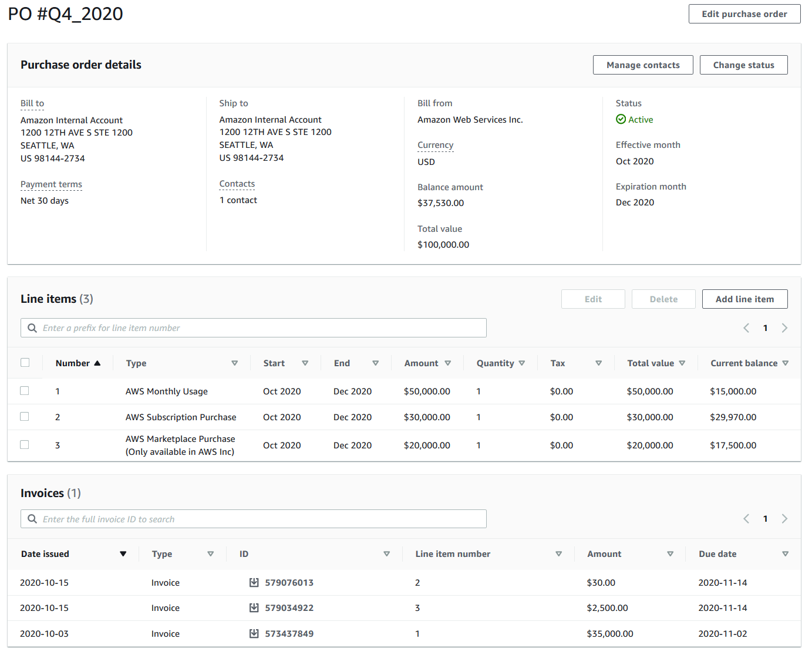Click the next page chevron in Invoices section
The image size is (812, 652).
click(784, 518)
